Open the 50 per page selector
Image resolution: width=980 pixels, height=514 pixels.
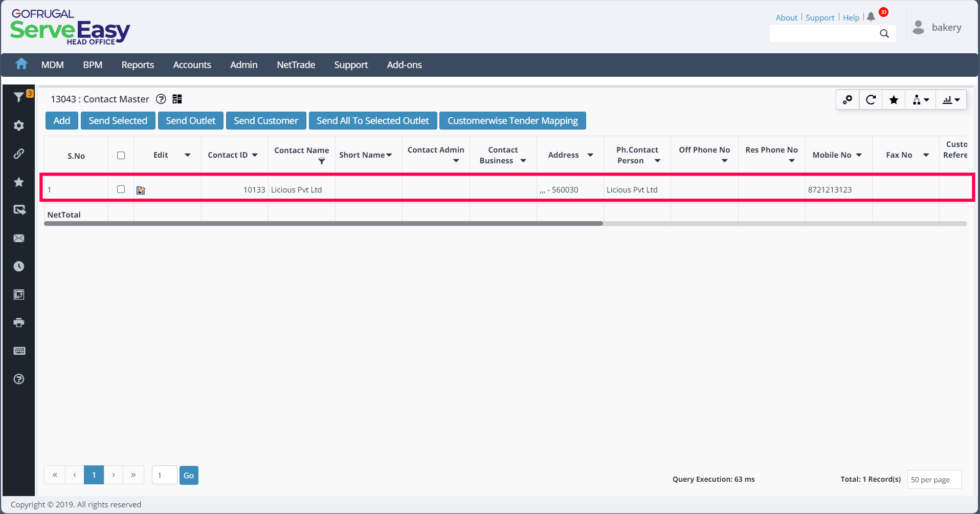point(934,480)
